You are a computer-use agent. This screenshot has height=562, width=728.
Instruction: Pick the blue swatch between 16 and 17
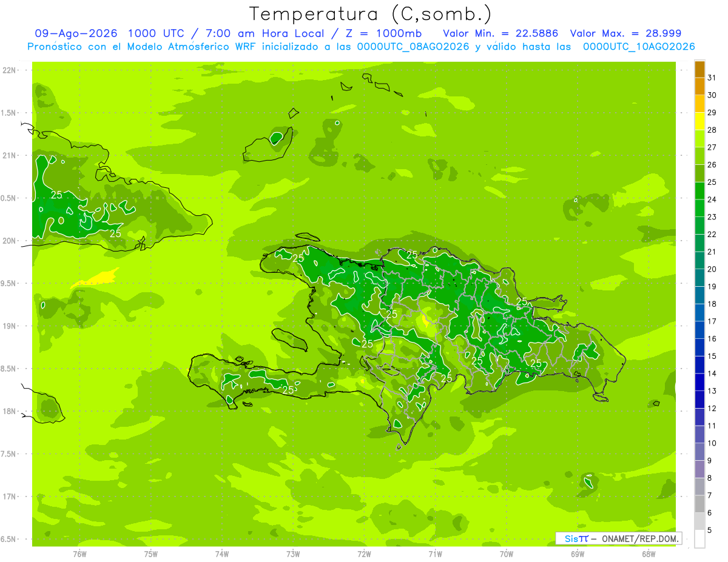click(700, 330)
